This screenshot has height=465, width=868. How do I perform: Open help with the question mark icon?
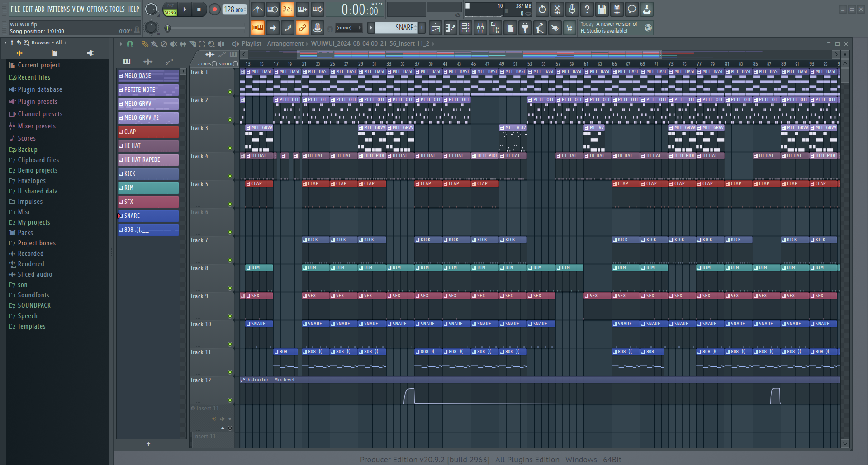(587, 9)
